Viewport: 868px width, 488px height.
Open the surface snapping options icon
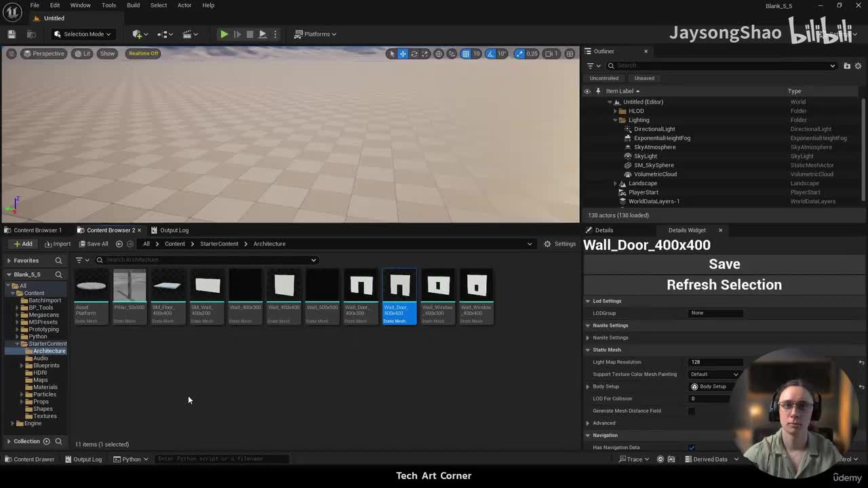452,54
